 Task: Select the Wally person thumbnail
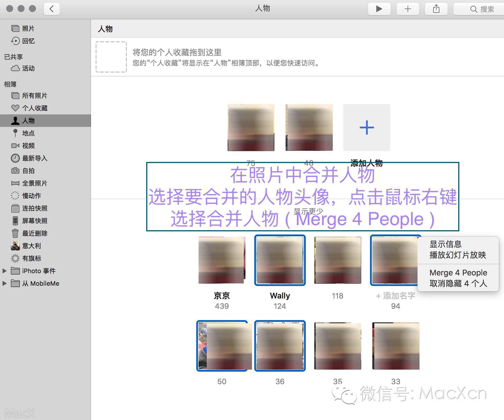pos(280,260)
